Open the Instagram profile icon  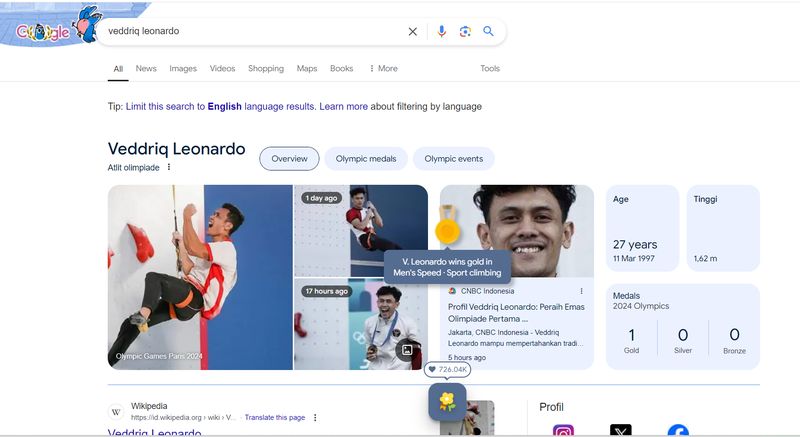pos(564,431)
